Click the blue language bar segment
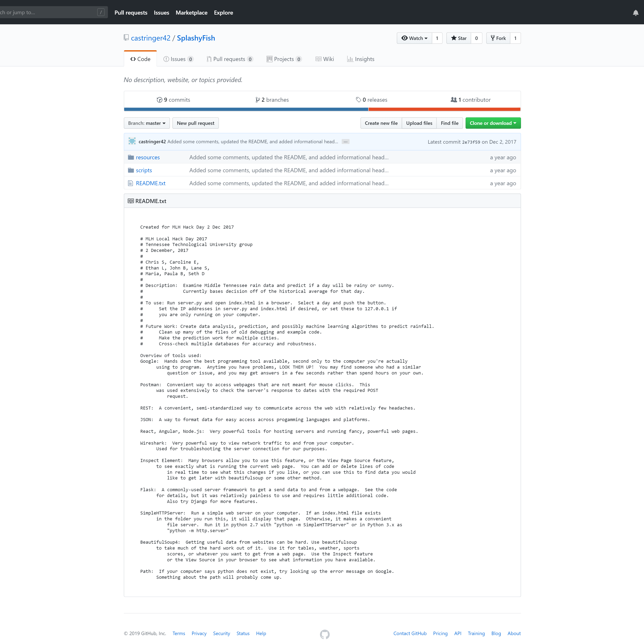This screenshot has width=644, height=644. pyautogui.click(x=246, y=109)
